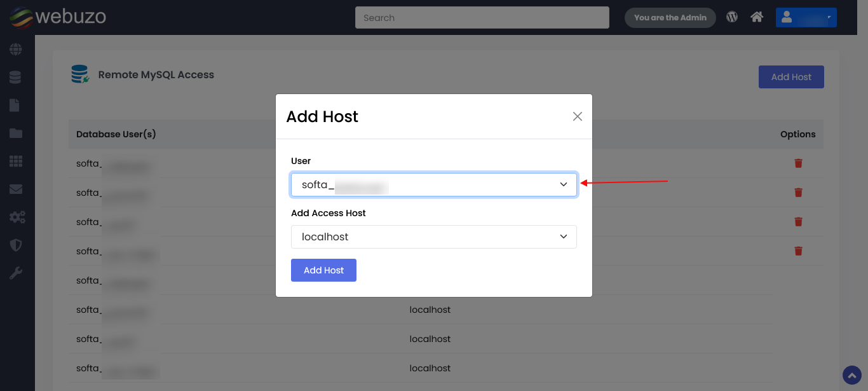Click the file document sidebar icon

click(15, 105)
